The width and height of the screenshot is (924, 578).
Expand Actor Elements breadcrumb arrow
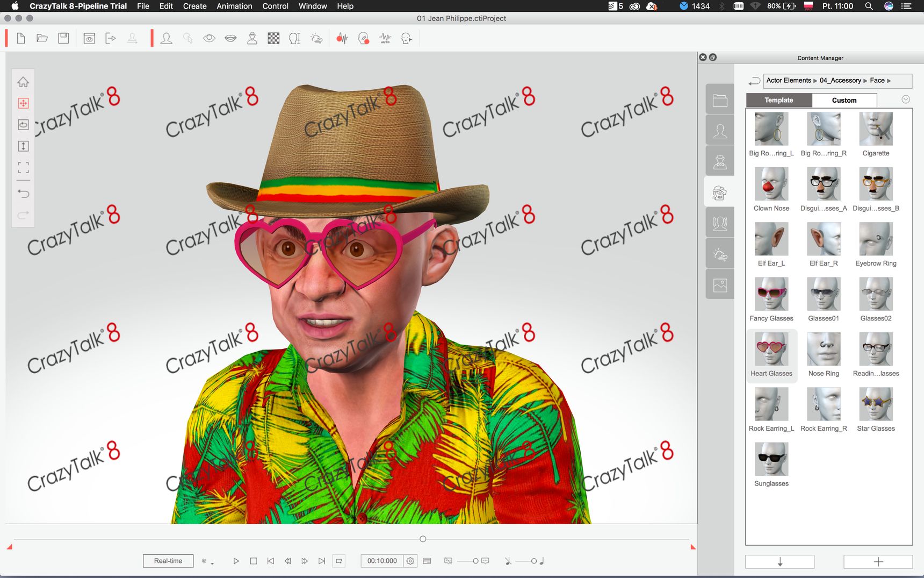click(815, 81)
